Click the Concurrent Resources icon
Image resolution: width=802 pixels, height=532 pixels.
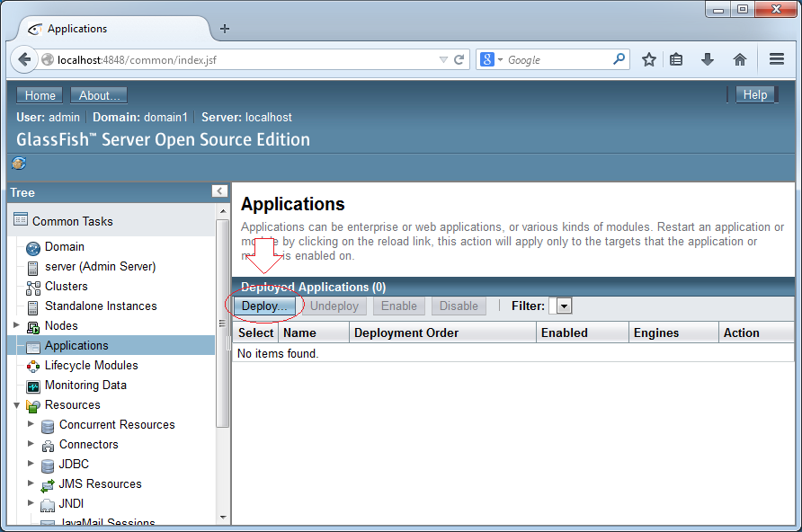pos(48,426)
